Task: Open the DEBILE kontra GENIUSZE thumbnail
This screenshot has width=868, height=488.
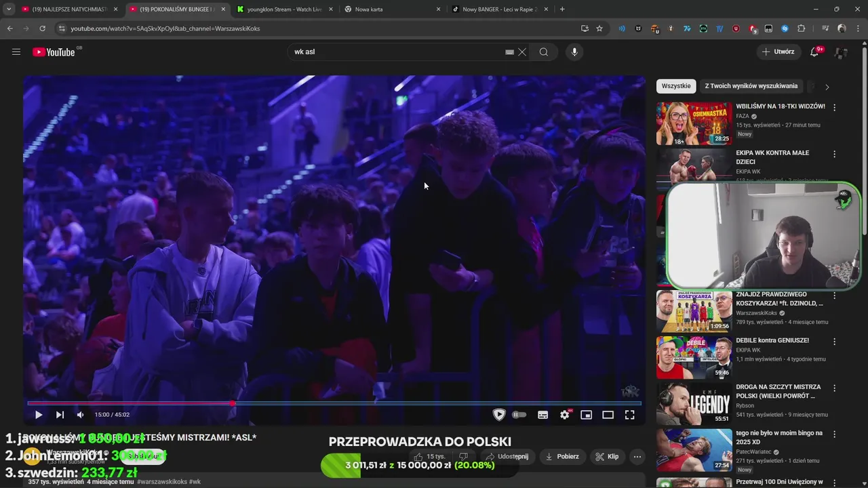Action: click(694, 357)
